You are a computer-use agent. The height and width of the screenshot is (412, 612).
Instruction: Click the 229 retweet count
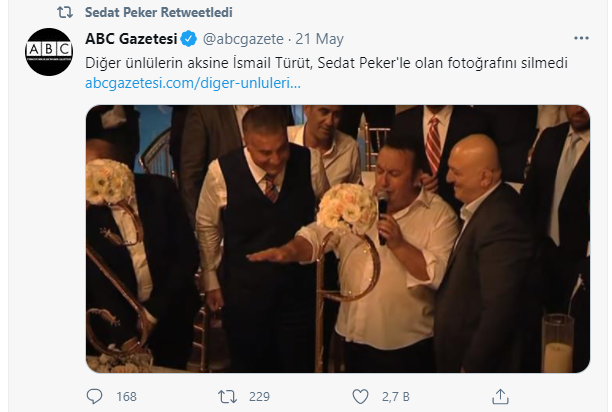(x=259, y=397)
